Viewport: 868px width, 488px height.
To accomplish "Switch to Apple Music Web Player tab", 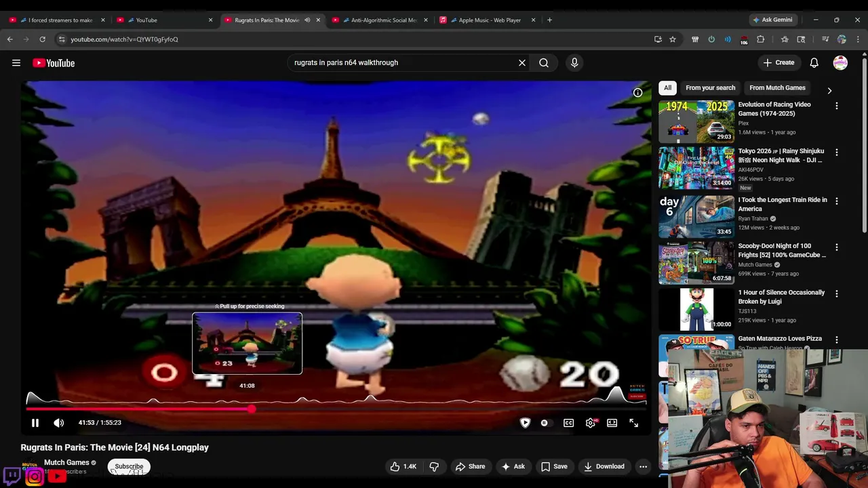I will [x=488, y=20].
